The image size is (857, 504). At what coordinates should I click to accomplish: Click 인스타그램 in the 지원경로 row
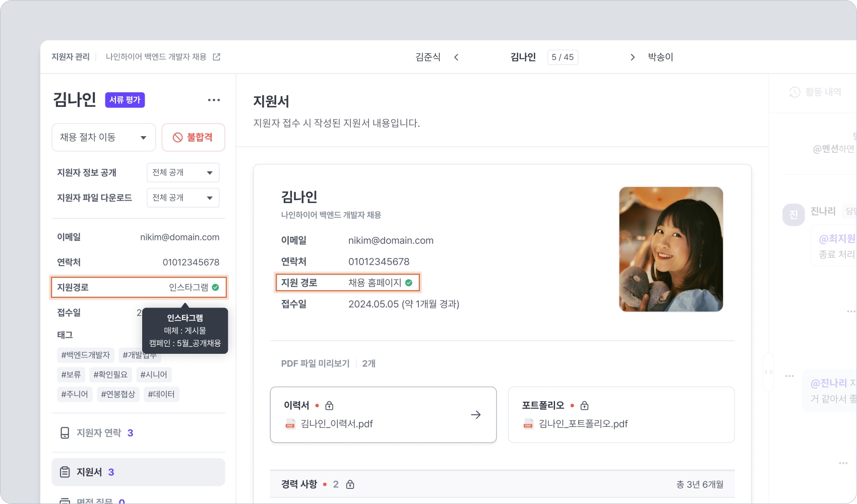(x=189, y=287)
